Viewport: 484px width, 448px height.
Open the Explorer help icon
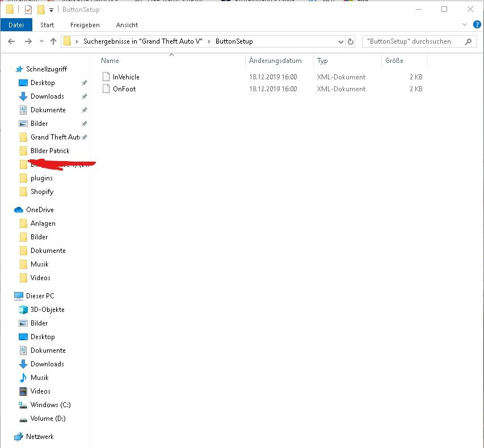point(477,24)
